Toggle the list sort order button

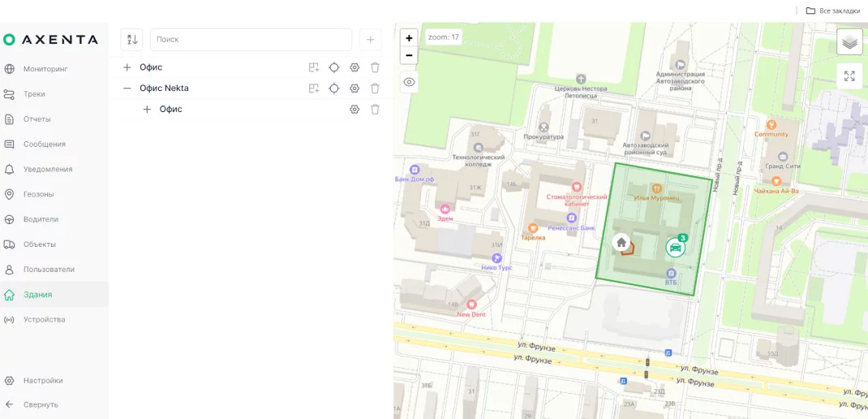[x=131, y=39]
